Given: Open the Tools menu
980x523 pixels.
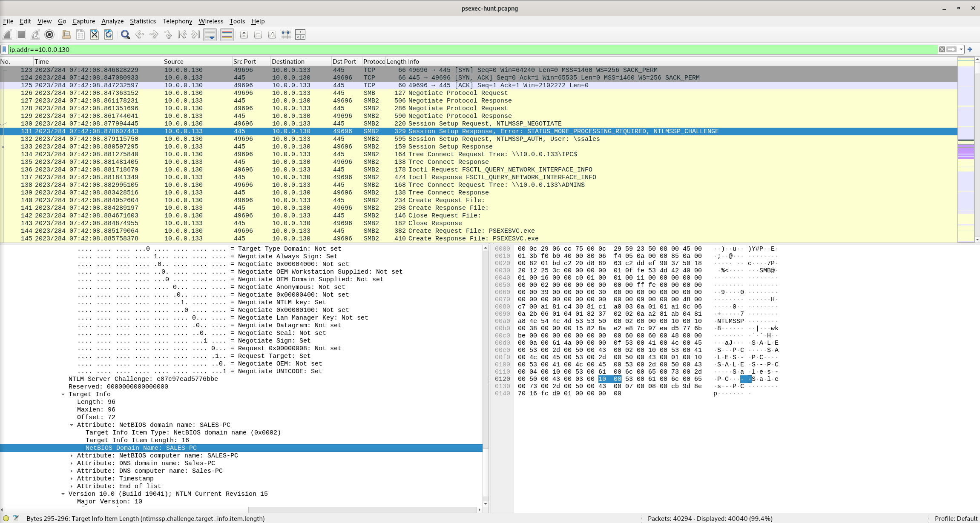Looking at the screenshot, I should tap(237, 21).
